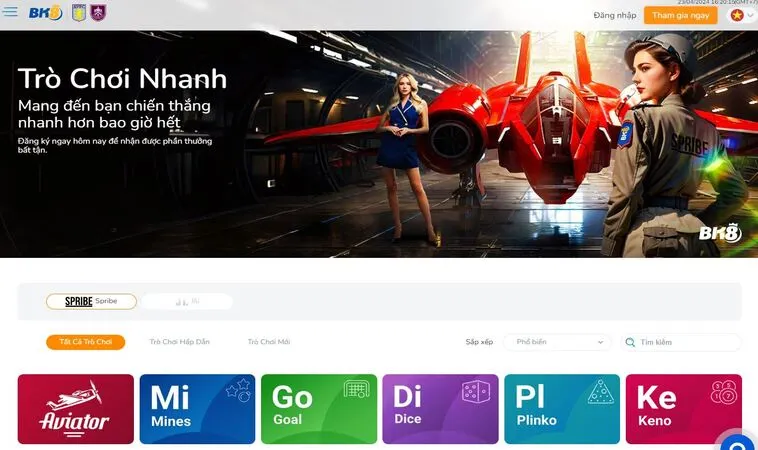Open the hamburger menu in the header
The image size is (758, 450).
click(11, 13)
